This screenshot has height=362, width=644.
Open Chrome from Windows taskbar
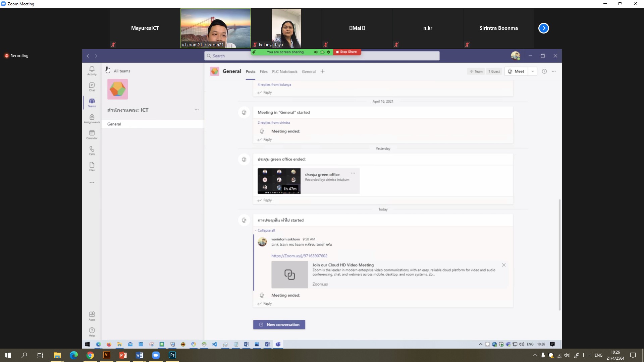click(x=90, y=355)
